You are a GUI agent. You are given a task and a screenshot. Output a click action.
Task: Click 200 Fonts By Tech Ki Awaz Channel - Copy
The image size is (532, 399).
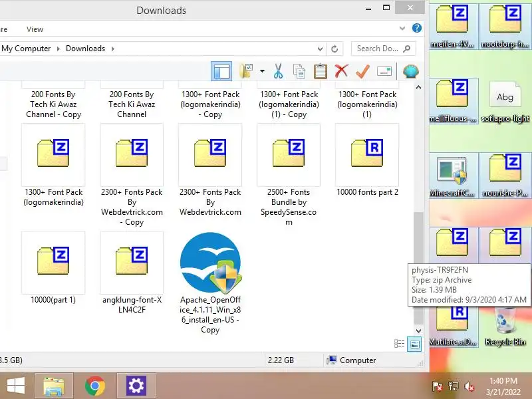53,104
